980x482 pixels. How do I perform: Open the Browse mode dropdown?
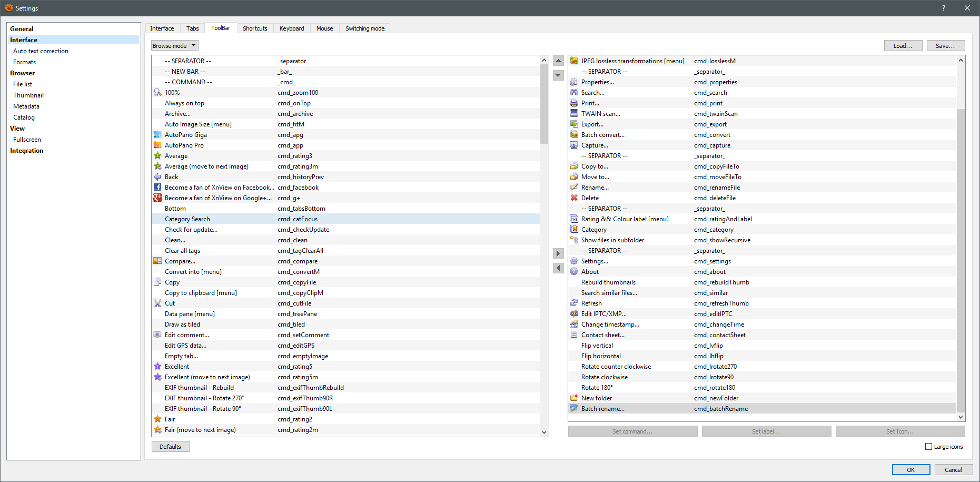click(174, 46)
